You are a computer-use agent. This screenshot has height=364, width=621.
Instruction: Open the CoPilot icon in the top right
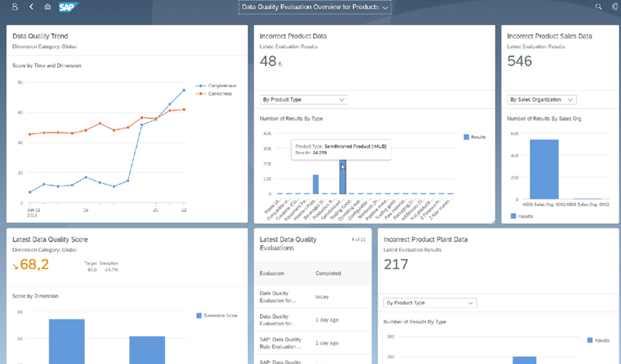(614, 7)
